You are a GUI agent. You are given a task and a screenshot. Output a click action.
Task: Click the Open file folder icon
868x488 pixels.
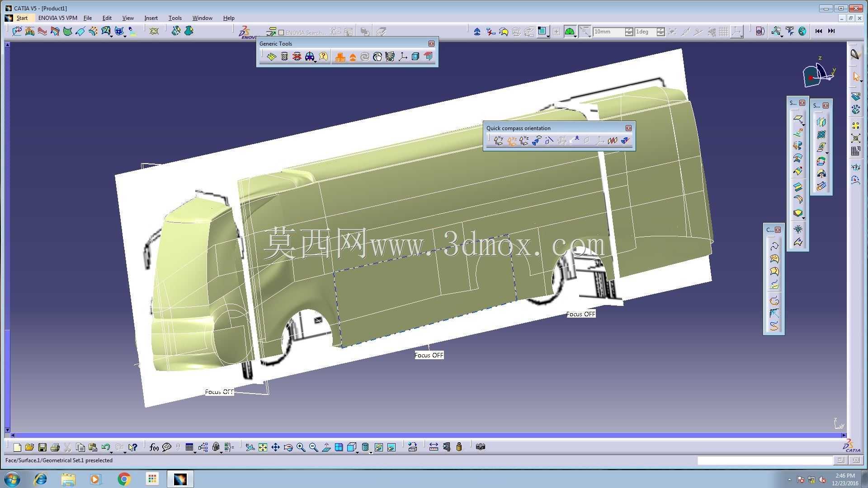tap(30, 447)
